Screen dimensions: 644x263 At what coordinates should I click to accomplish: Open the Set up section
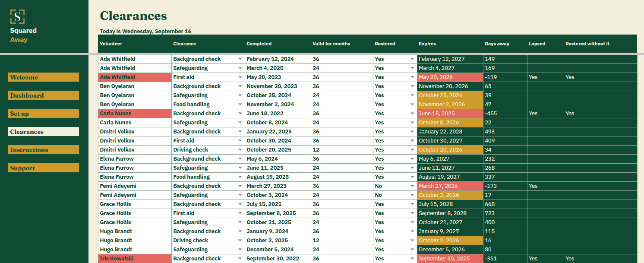click(44, 114)
